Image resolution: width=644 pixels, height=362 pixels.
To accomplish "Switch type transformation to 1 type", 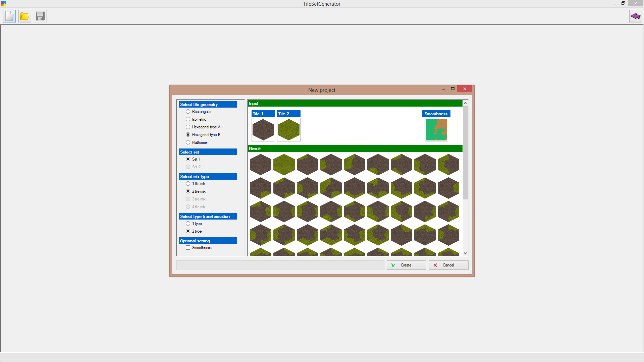I will 188,224.
